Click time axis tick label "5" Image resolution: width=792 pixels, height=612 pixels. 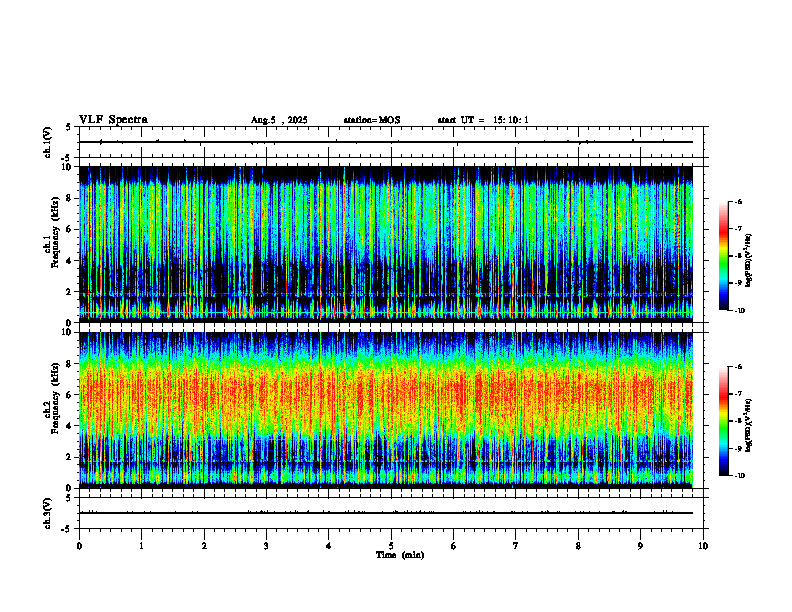(x=391, y=546)
